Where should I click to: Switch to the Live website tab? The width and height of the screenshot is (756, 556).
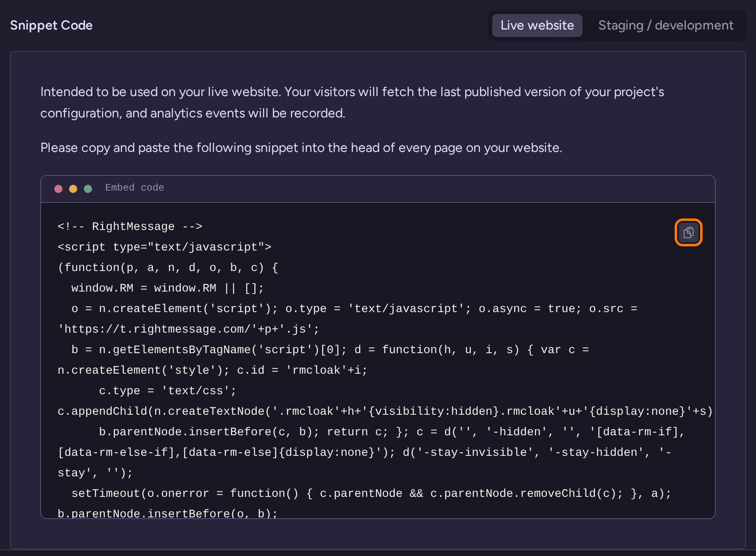(537, 25)
